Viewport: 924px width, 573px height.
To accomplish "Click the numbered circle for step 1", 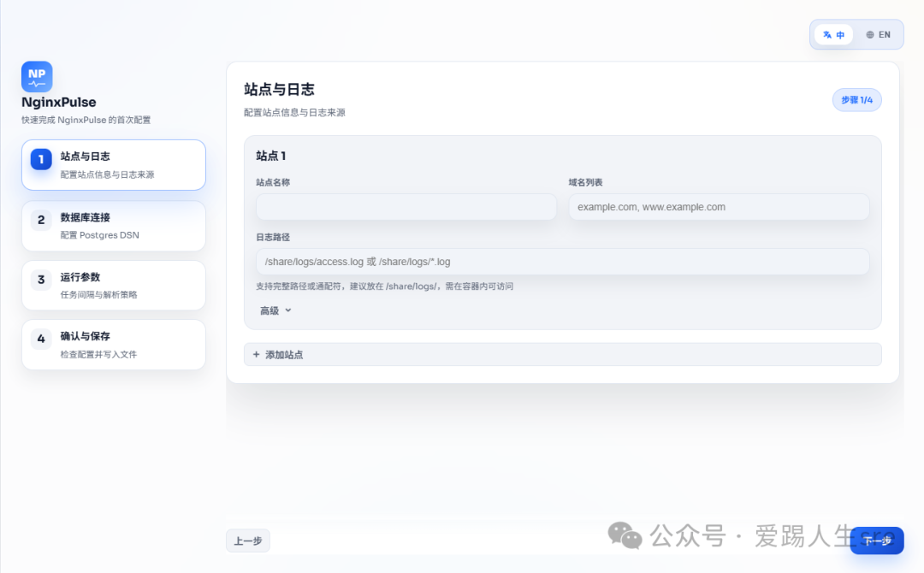I will pos(41,158).
